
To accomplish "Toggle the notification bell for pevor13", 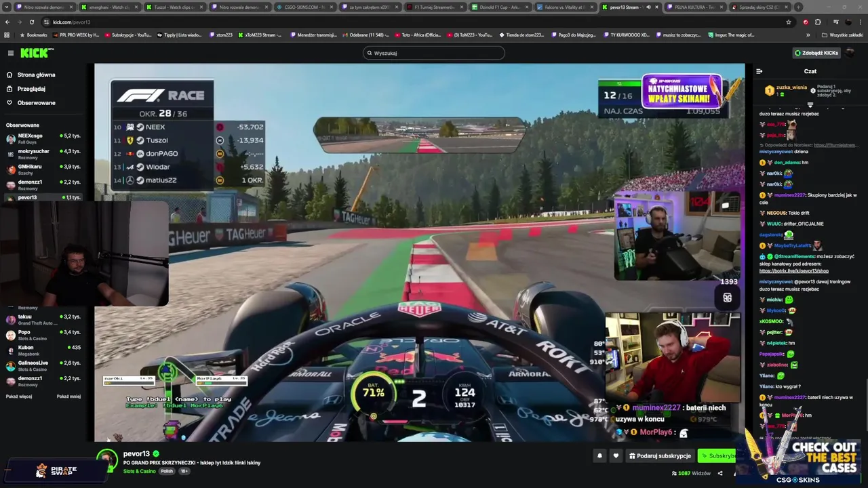I will [599, 456].
